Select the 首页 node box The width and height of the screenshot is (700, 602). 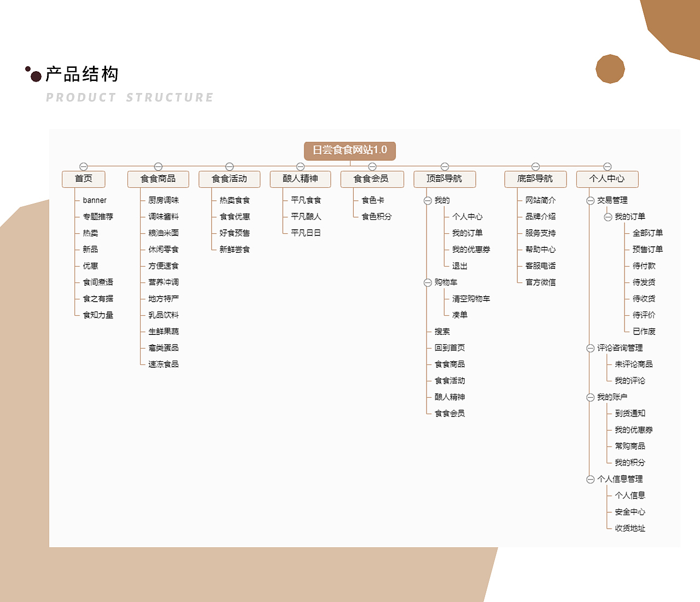(x=83, y=179)
